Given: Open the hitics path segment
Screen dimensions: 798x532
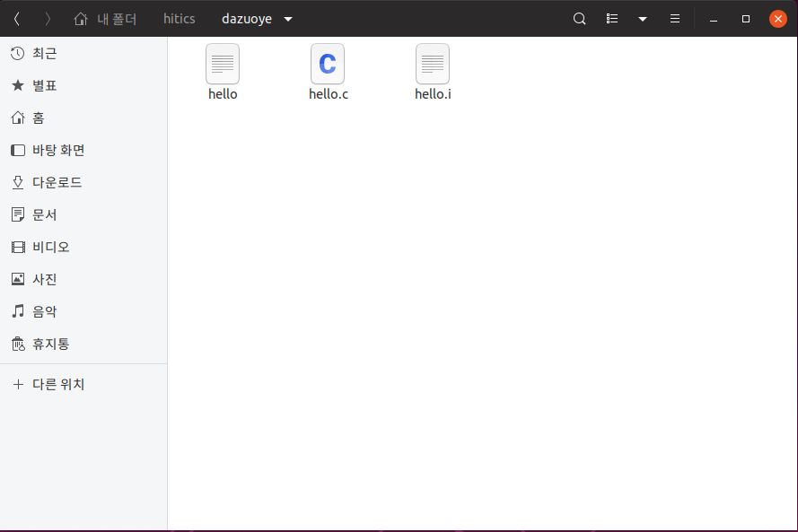Looking at the screenshot, I should (180, 19).
